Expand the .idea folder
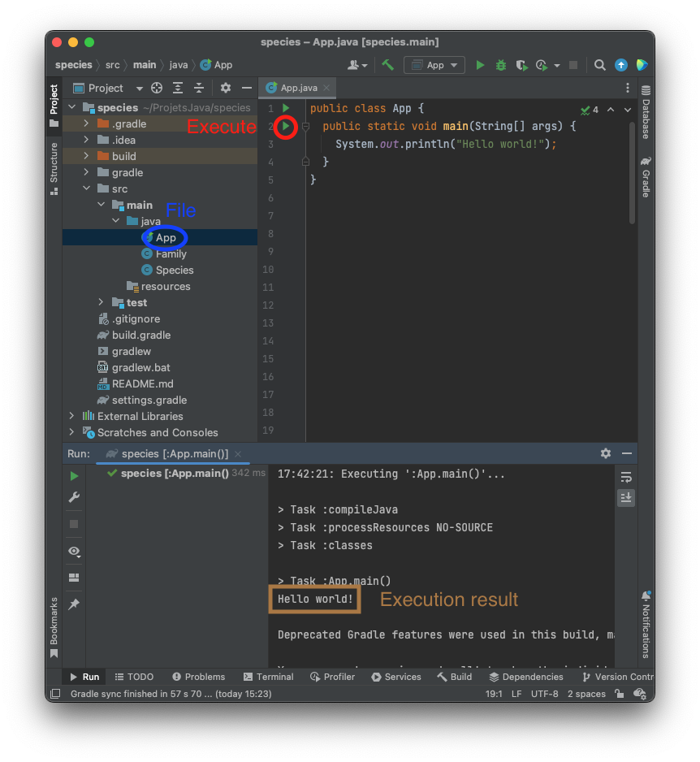The width and height of the screenshot is (700, 762). pos(86,140)
